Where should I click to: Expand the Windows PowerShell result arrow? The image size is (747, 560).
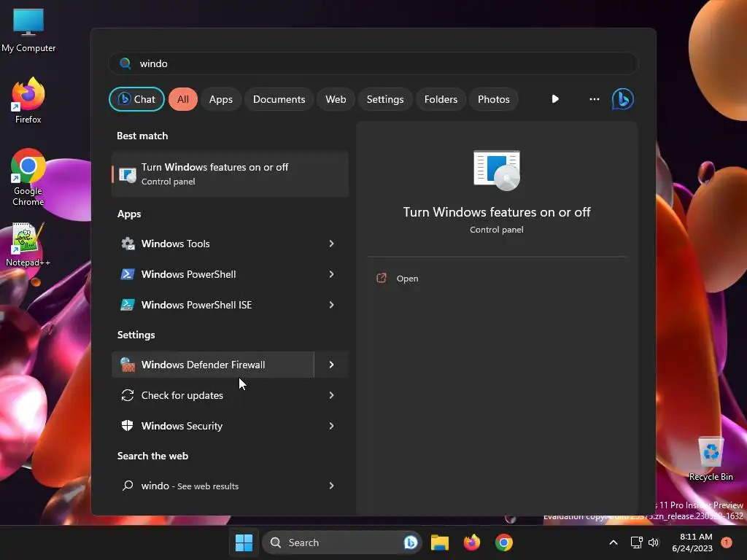(x=332, y=274)
